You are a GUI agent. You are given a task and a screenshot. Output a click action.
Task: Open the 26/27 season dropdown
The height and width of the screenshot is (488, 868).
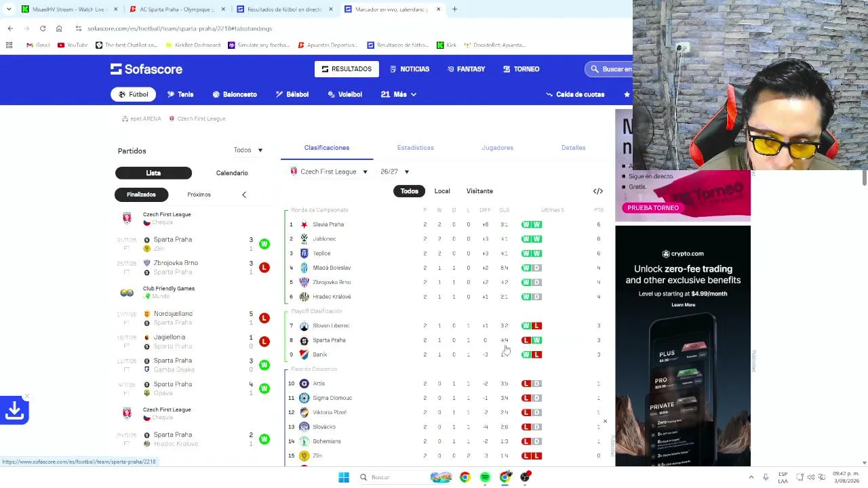pyautogui.click(x=395, y=171)
